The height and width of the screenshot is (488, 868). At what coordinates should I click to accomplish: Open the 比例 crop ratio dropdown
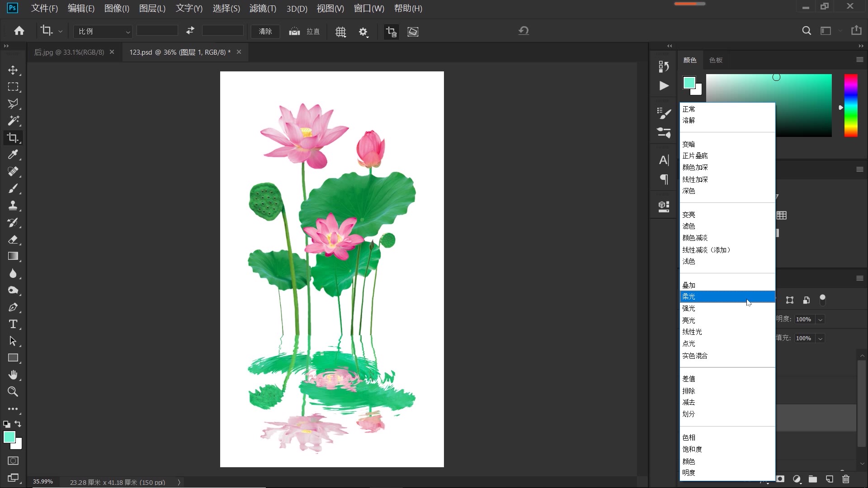pyautogui.click(x=103, y=32)
